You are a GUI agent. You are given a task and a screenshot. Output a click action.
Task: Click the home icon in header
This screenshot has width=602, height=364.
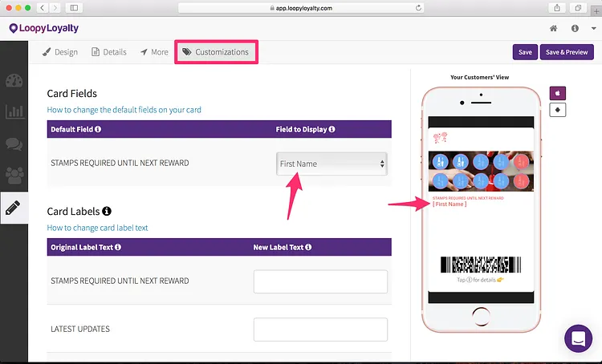coord(553,28)
